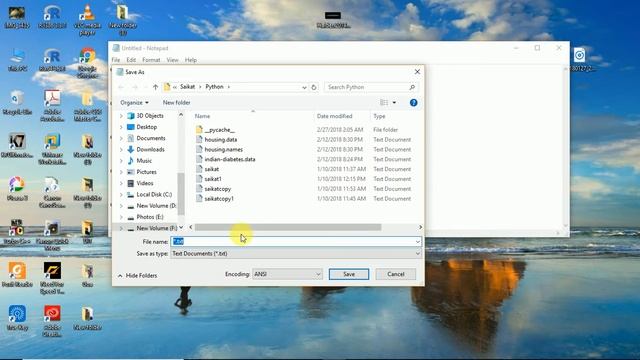640x360 pixels.
Task: Open the address bar history dropdown
Action: (x=304, y=87)
